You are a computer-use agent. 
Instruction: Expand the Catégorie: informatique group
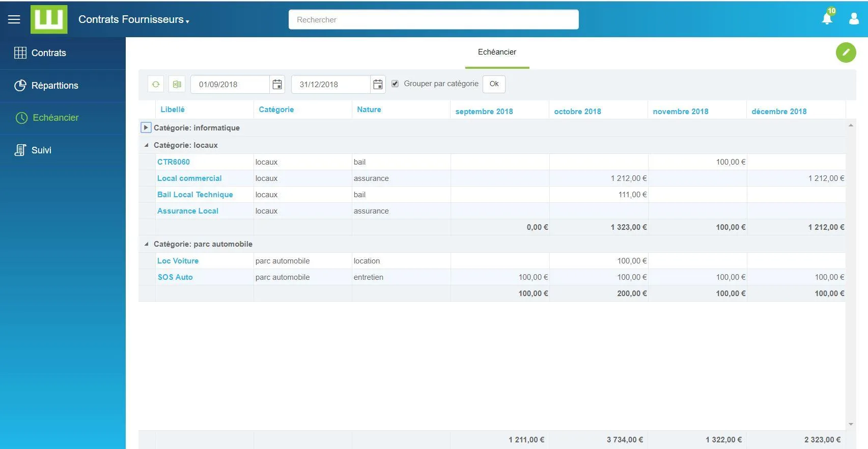146,127
